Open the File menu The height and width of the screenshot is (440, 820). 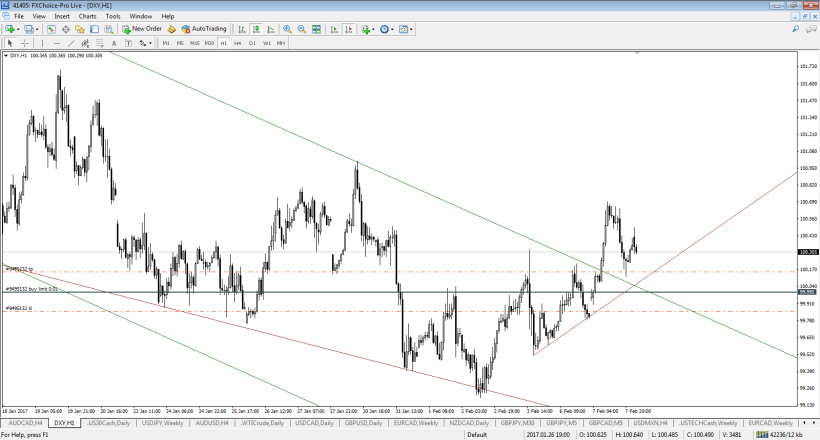click(x=19, y=16)
